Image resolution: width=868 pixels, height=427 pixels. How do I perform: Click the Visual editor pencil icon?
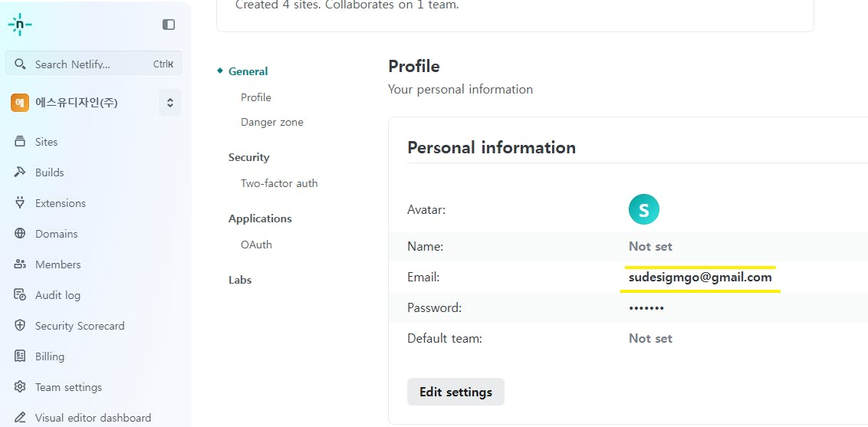tap(20, 417)
